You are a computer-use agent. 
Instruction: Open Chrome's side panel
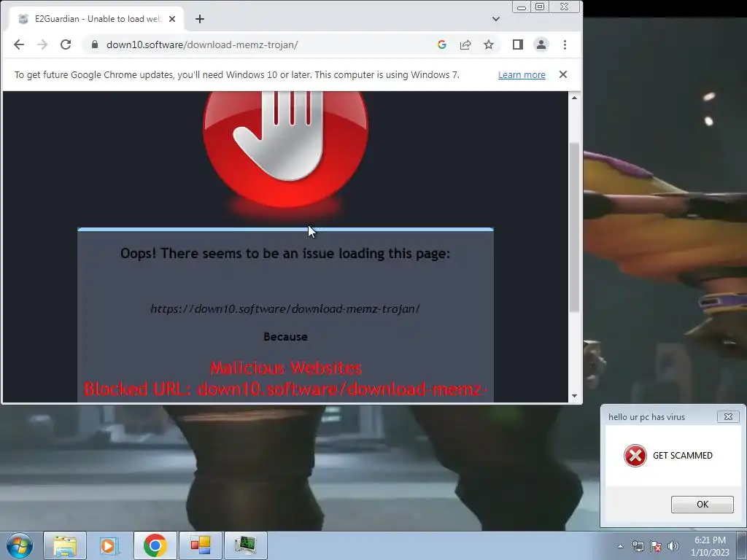(518, 44)
